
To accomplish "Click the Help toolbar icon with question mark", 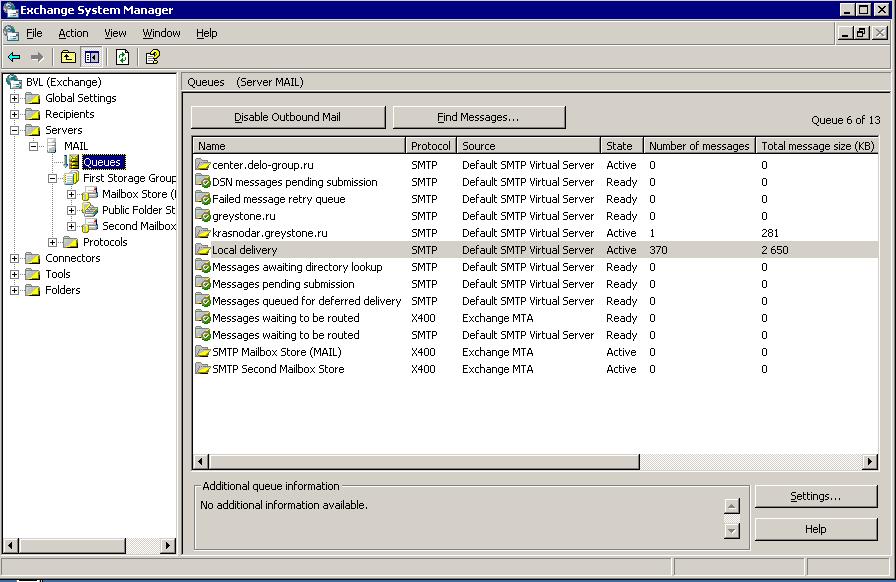I will pyautogui.click(x=153, y=57).
